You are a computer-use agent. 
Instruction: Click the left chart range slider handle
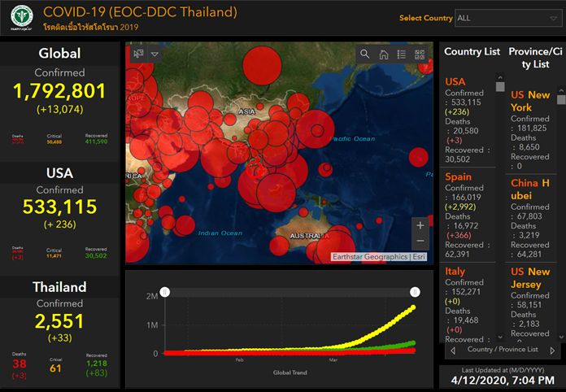[164, 291]
